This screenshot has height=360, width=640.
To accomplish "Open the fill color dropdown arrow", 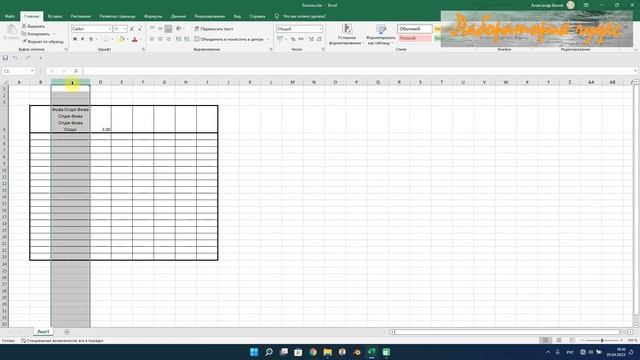I will click(x=127, y=39).
